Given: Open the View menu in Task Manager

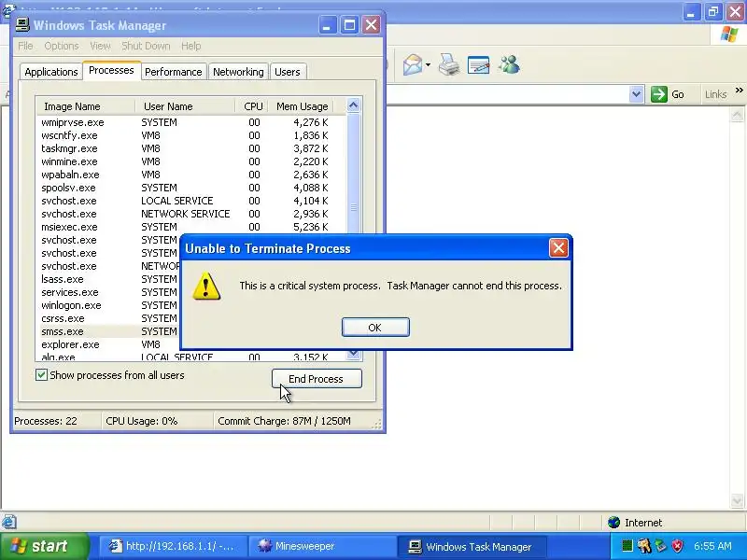Looking at the screenshot, I should (100, 46).
